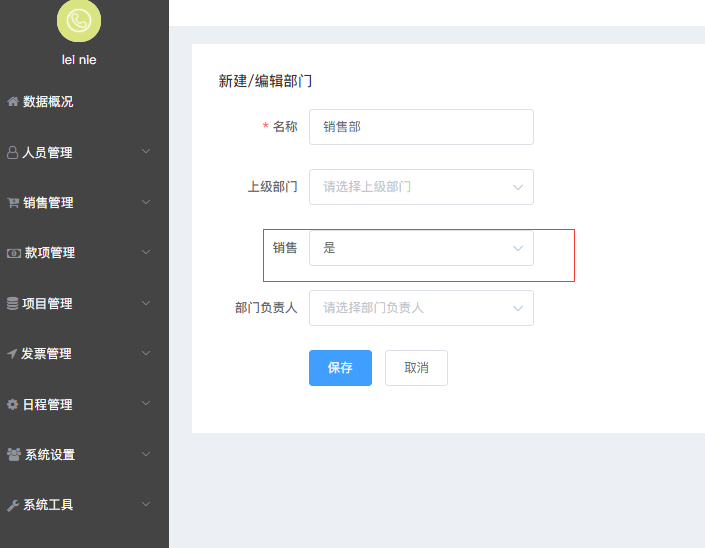
Task: Expand the 款项管理 menu chevron
Action: click(x=146, y=252)
